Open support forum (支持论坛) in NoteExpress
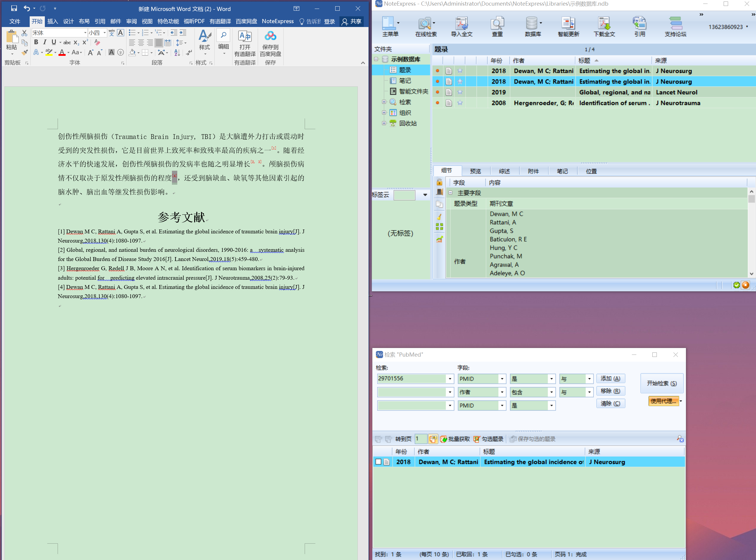The image size is (756, 560). pos(675,27)
